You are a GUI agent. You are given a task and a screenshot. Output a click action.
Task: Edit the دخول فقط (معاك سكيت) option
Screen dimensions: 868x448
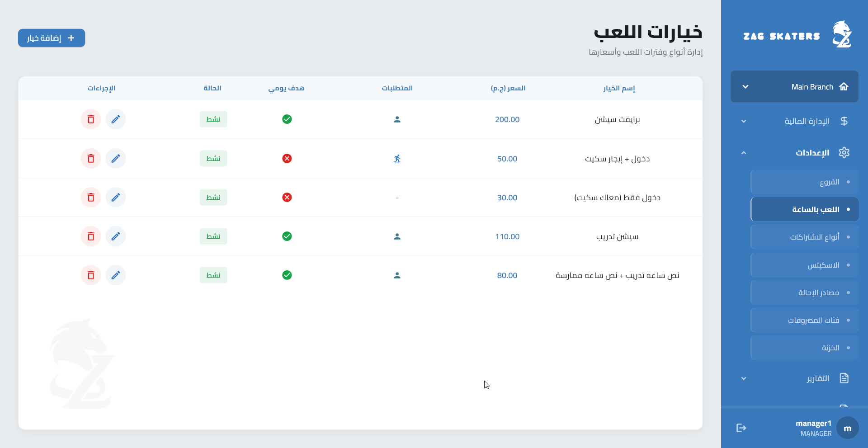[116, 198]
